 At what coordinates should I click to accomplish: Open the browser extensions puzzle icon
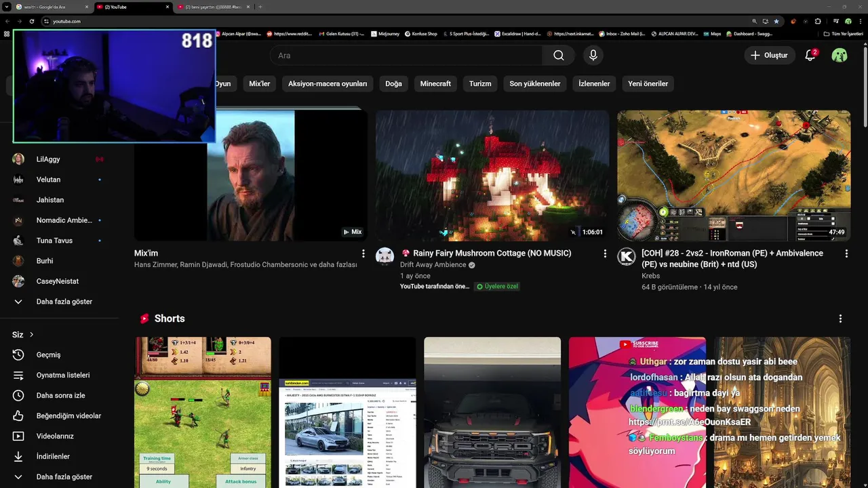pos(818,21)
